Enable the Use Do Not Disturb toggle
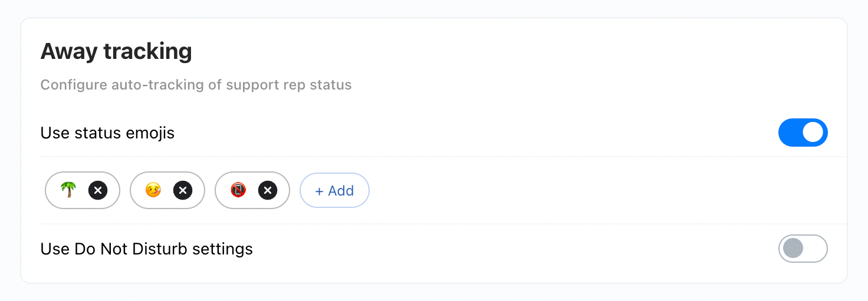This screenshot has height=301, width=868. 803,249
